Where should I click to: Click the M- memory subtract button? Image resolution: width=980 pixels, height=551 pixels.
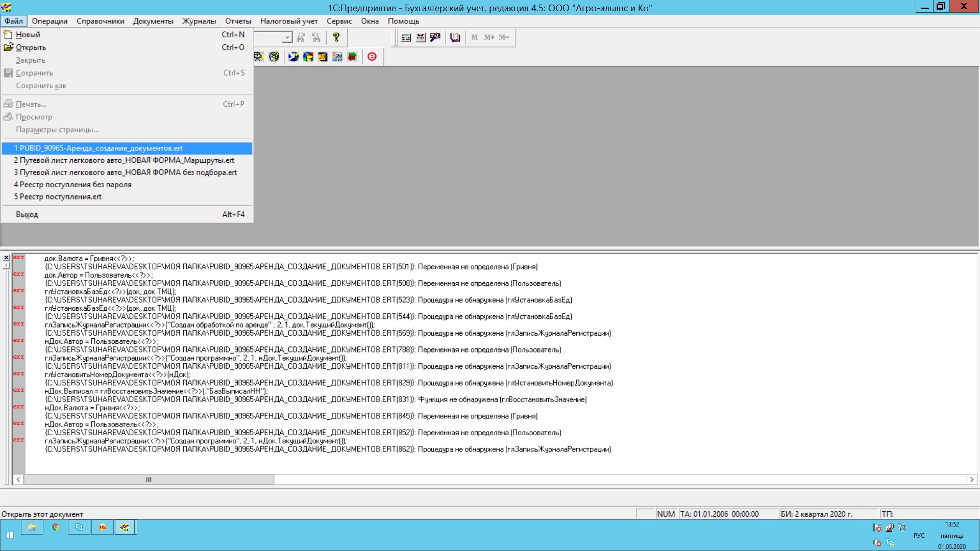click(504, 37)
